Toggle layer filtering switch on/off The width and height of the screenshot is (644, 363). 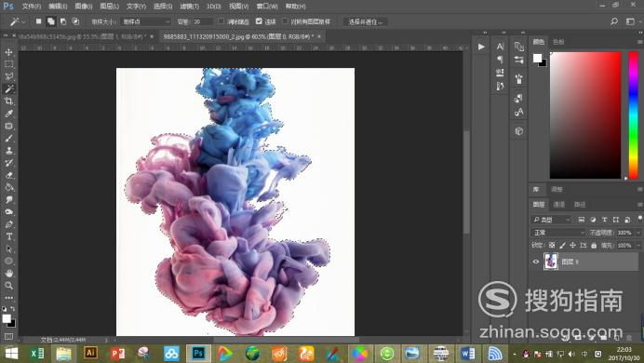coord(640,219)
